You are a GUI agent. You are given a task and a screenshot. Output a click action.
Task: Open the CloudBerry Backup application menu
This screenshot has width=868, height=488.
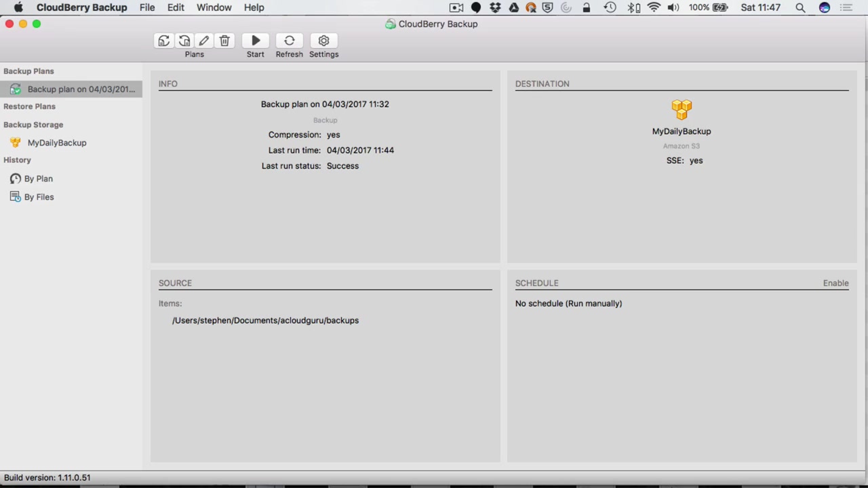tap(81, 7)
